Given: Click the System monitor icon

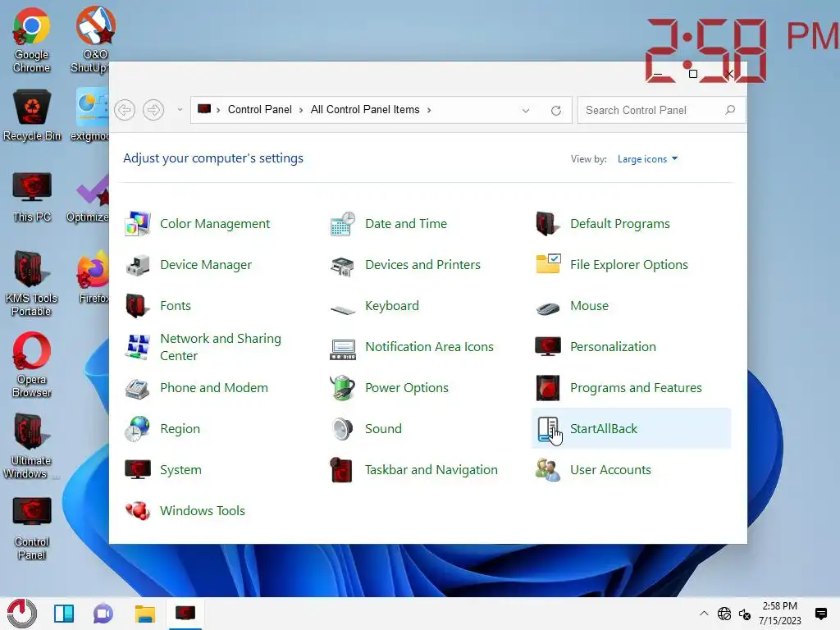Looking at the screenshot, I should pos(138,470).
